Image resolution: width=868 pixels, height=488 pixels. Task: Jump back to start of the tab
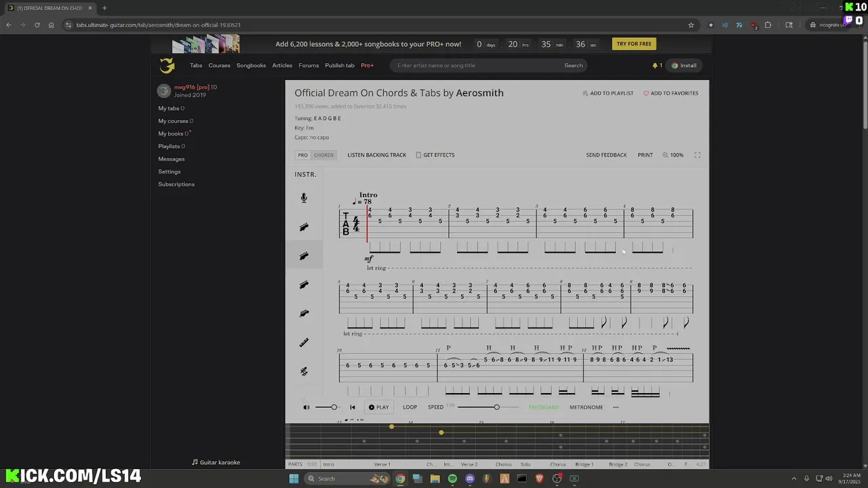coord(353,407)
